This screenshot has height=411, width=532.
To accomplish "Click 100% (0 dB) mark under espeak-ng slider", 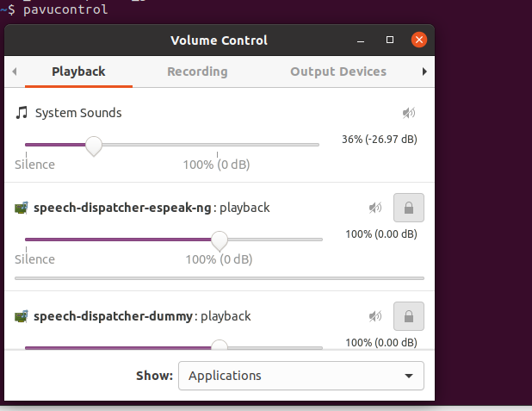I will 219,259.
